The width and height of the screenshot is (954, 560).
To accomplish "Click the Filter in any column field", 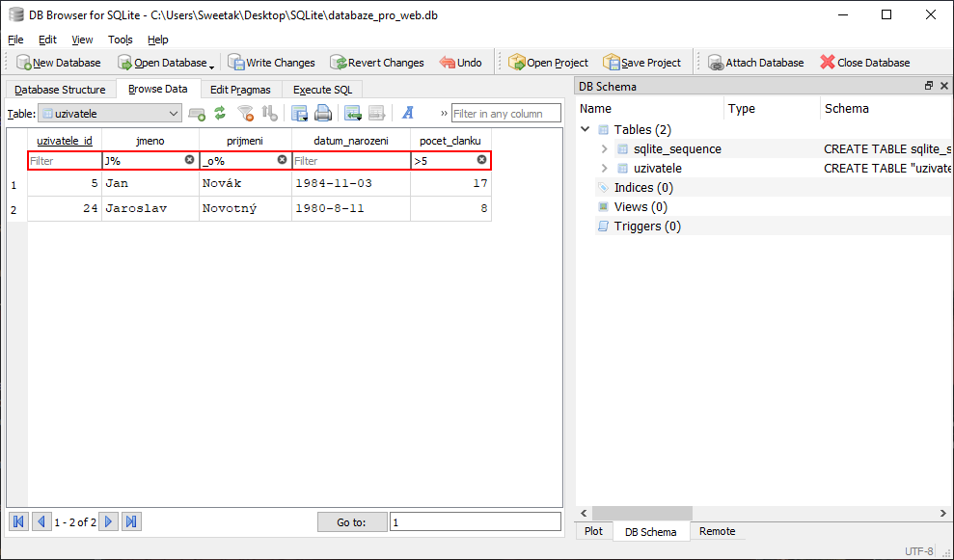I will [x=506, y=114].
